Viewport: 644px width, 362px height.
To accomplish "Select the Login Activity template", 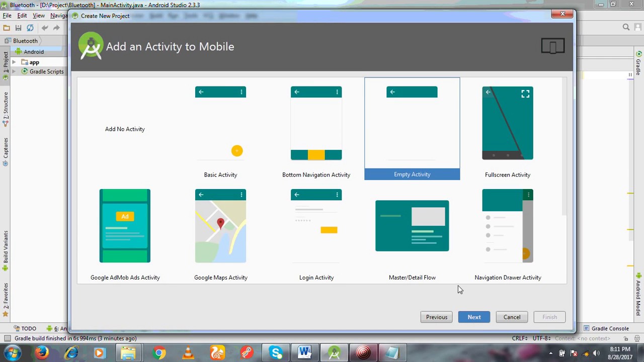I will 316,231.
